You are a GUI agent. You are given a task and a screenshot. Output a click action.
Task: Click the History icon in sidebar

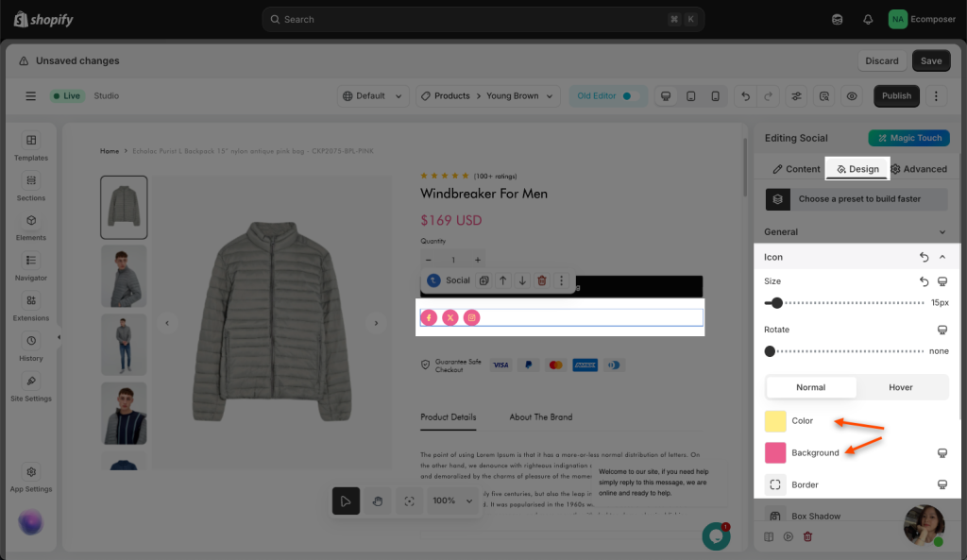(31, 347)
